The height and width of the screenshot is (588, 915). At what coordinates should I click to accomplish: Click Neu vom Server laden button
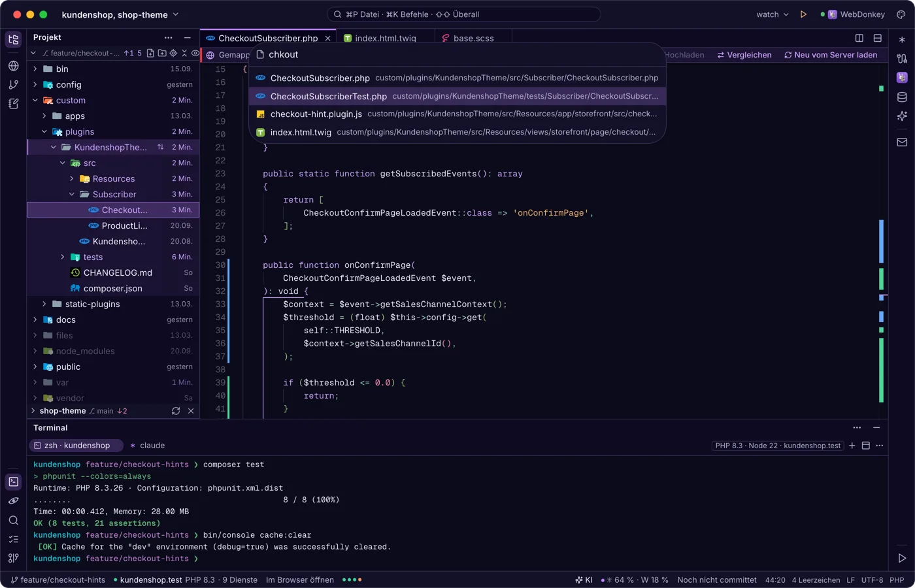pyautogui.click(x=830, y=55)
